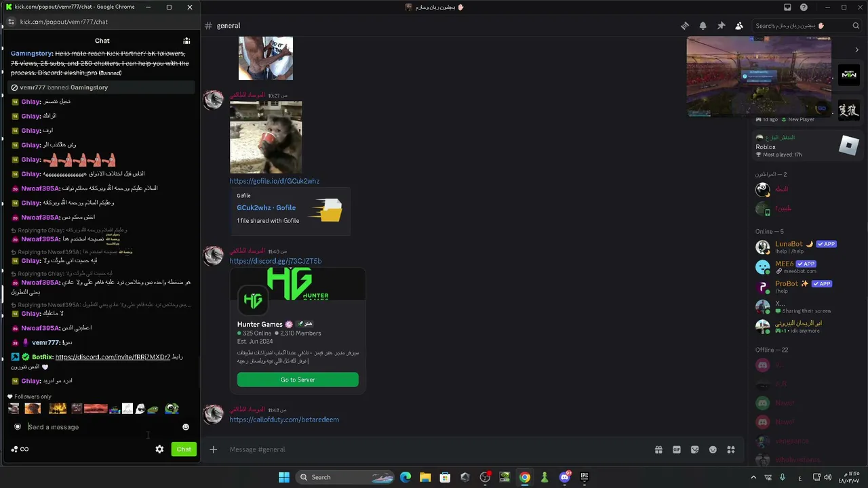Open Threads in Discord channel header

pos(685,26)
